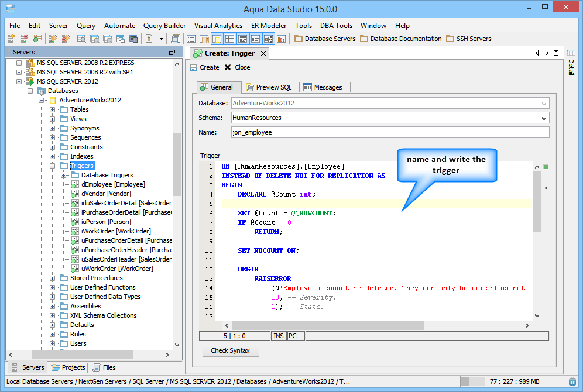
Task: Expand the Tables folder in the tree
Action: pos(52,109)
